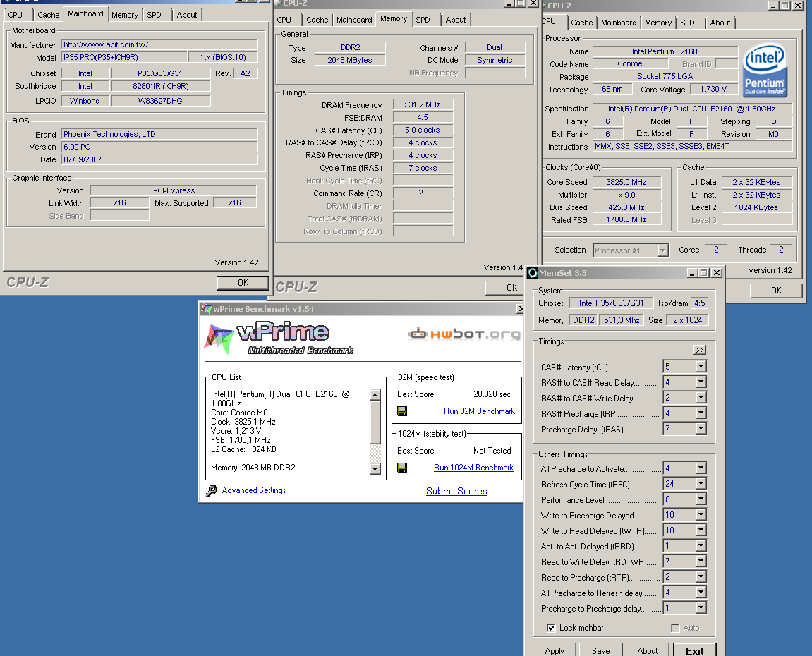Open the Write to Read Delayed (tWTR) dropdown
The width and height of the screenshot is (812, 656).
tap(701, 530)
